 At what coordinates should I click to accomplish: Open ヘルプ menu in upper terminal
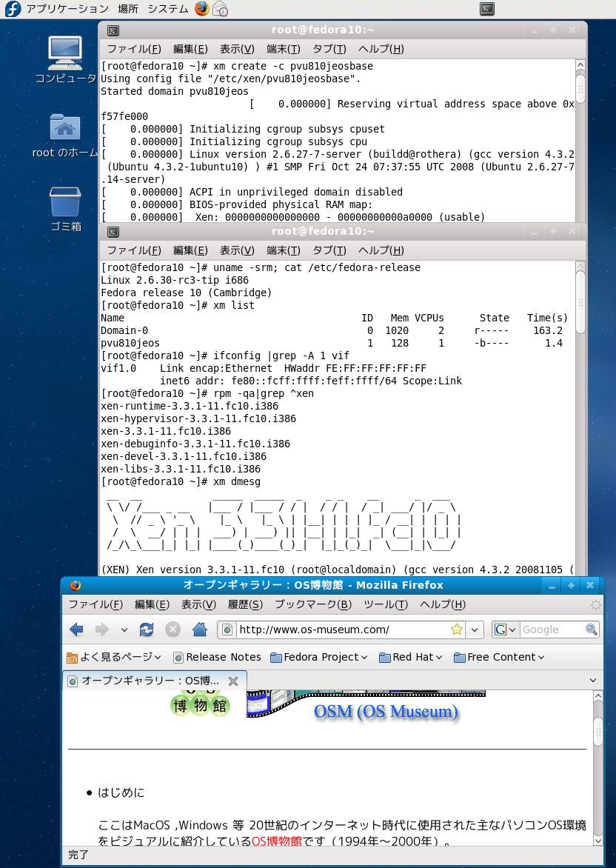point(381,49)
